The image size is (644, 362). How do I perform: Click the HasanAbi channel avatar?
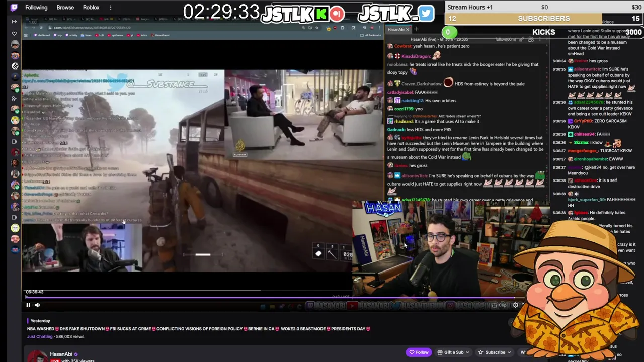pos(37,356)
